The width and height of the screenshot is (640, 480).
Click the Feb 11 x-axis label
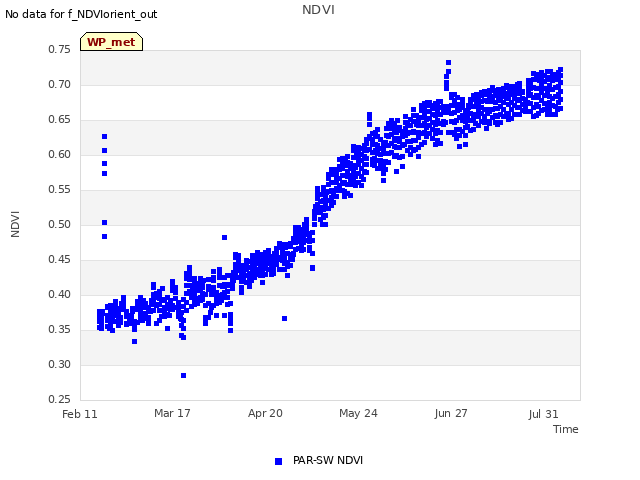click(x=80, y=414)
